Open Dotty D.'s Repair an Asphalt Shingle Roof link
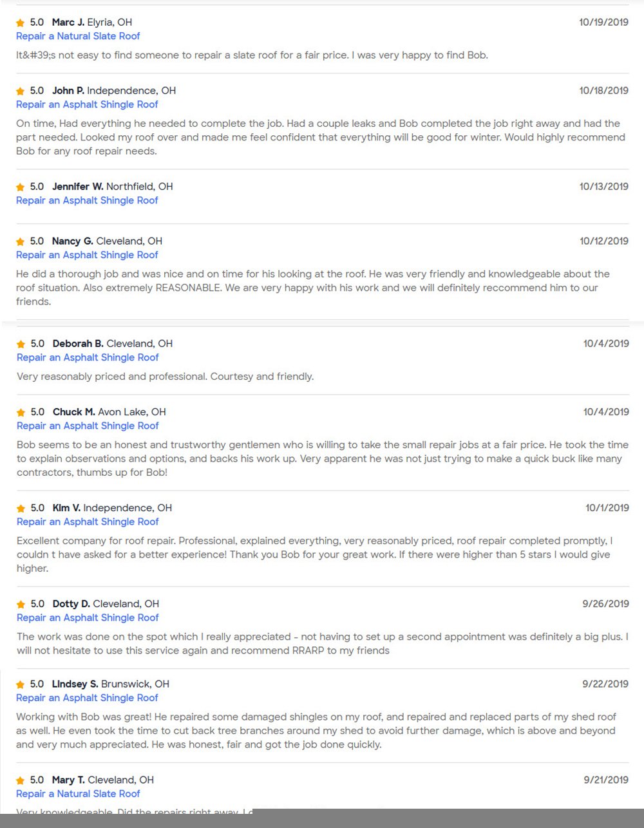Screen dimensions: 644x828 [x=88, y=617]
